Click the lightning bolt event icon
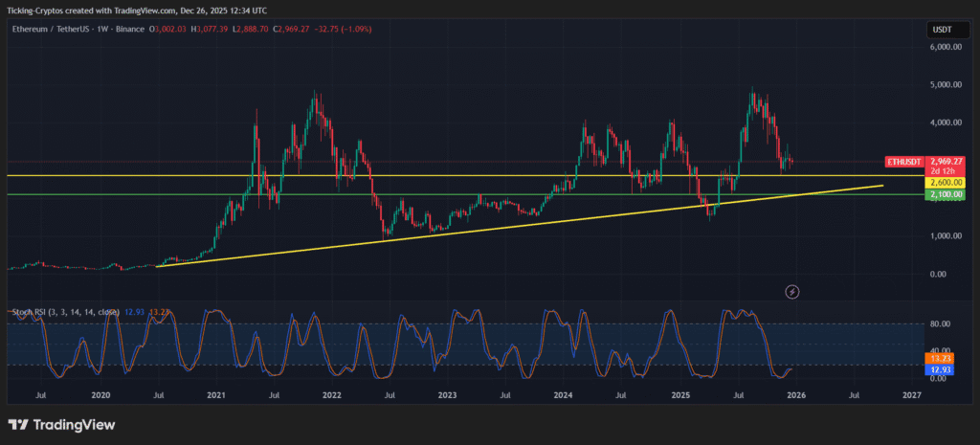Image resolution: width=980 pixels, height=445 pixels. click(x=791, y=291)
